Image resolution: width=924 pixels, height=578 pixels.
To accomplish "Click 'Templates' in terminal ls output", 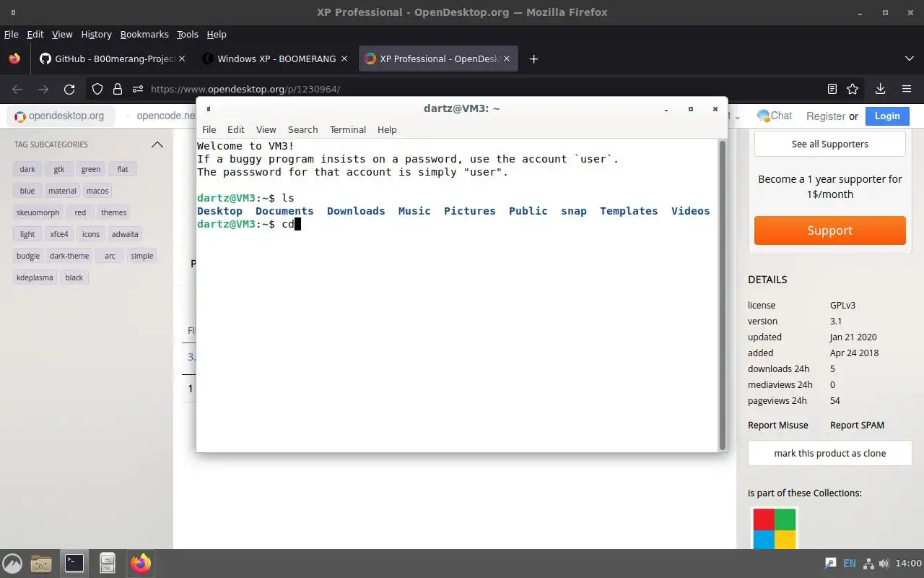I will 629,211.
